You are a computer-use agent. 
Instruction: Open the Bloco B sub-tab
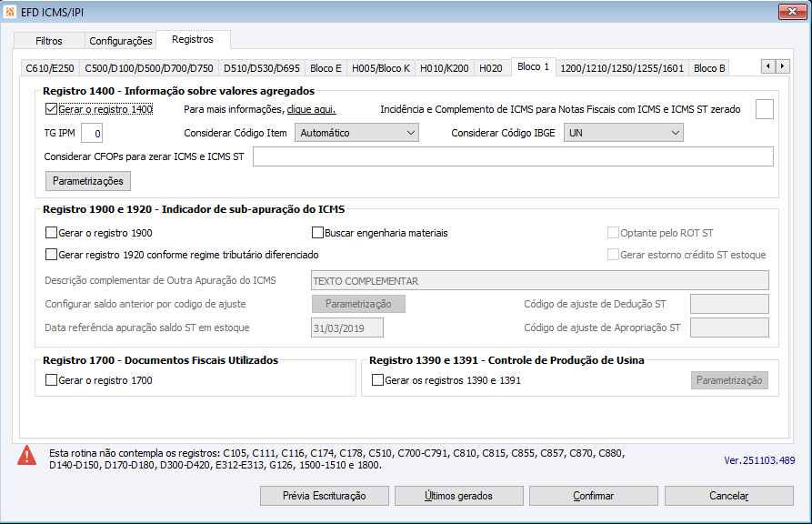(709, 68)
